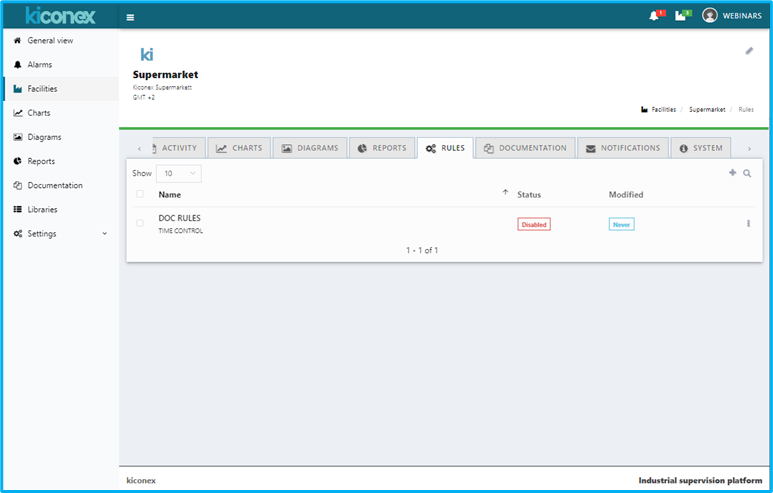Click the WEBINARS user avatar
773x493 pixels.
710,16
